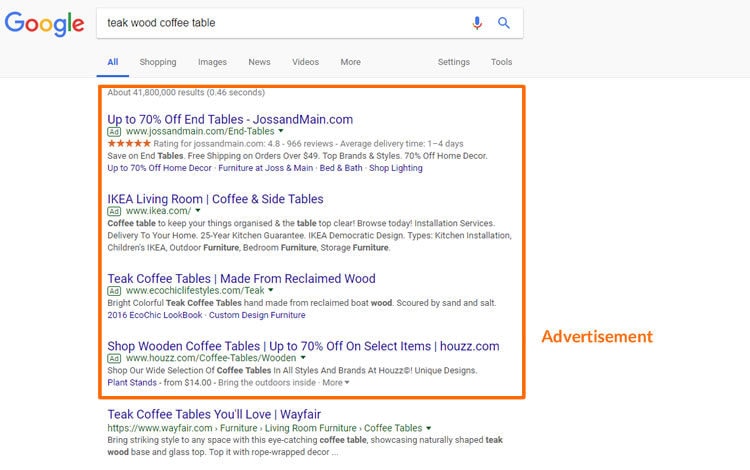Expand the dropdown arrow after ecochiclifestyles.com/Teak
The image size is (750, 470).
point(271,290)
